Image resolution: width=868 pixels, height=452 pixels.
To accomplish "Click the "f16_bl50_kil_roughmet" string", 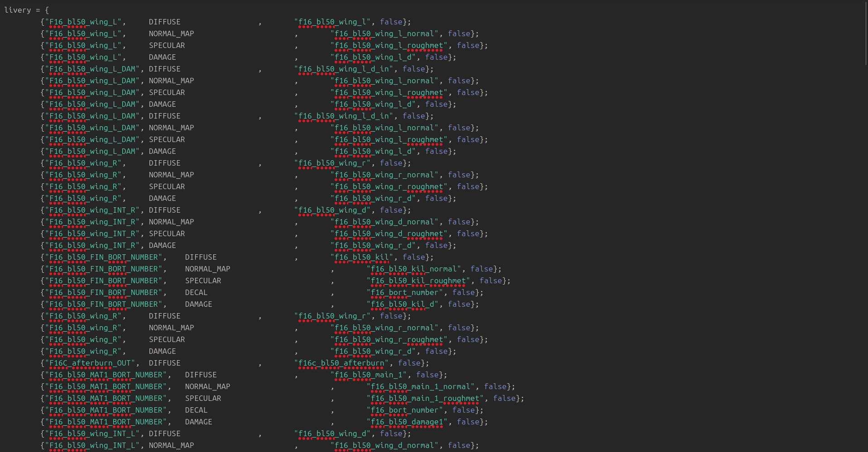I will (418, 281).
